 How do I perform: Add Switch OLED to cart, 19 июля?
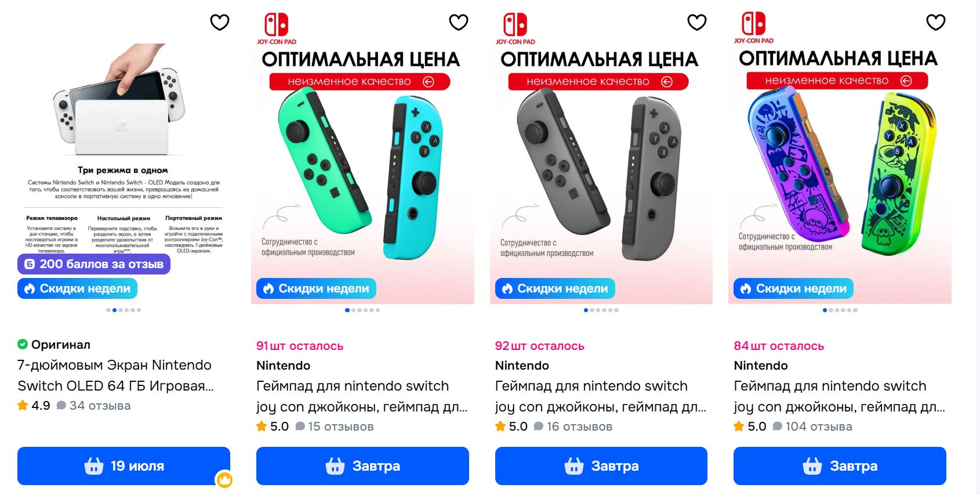124,466
